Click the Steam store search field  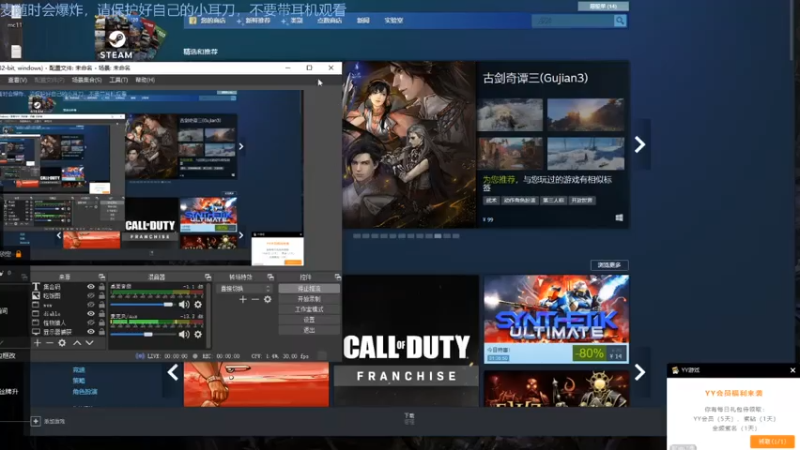coord(573,20)
